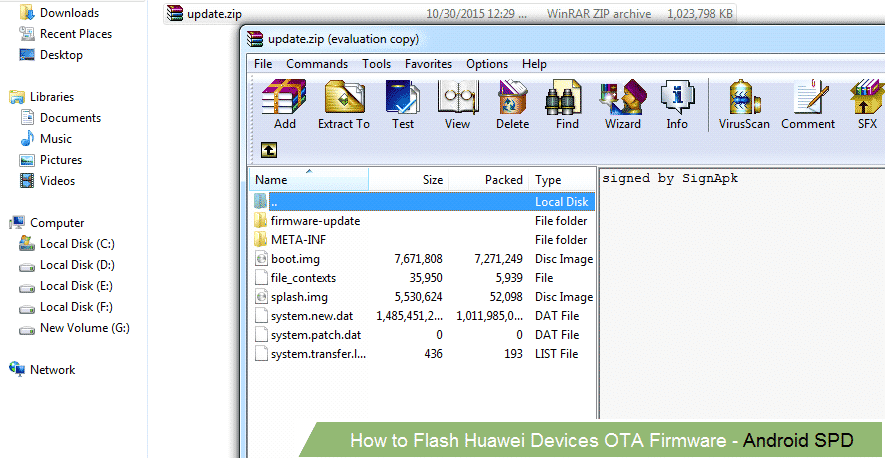
Task: Click the Extract To toolbar icon
Action: [344, 104]
